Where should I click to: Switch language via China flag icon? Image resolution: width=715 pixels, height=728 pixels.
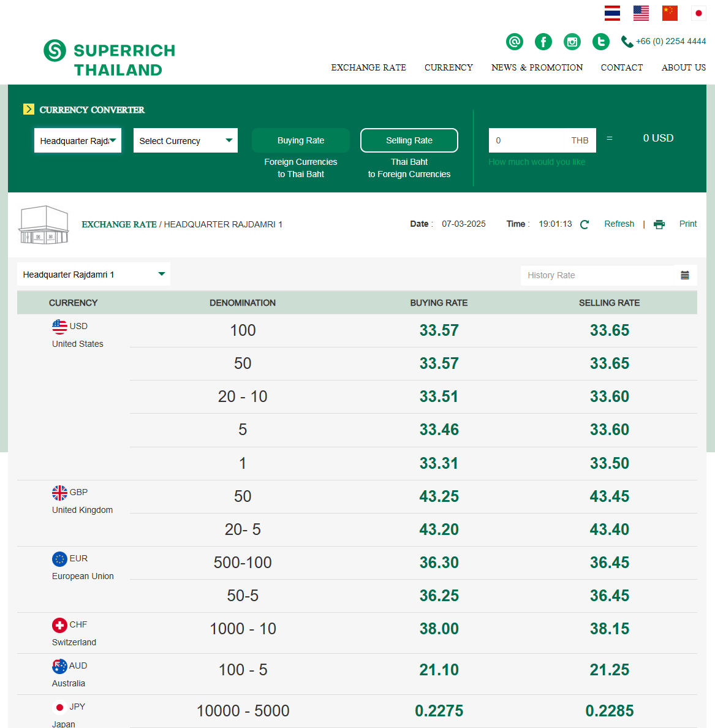click(x=670, y=13)
